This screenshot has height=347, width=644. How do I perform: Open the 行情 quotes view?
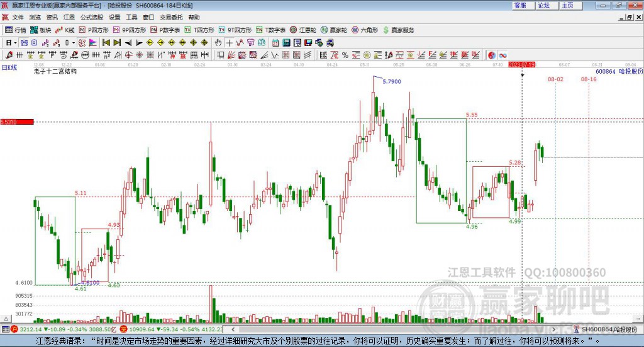click(x=15, y=30)
